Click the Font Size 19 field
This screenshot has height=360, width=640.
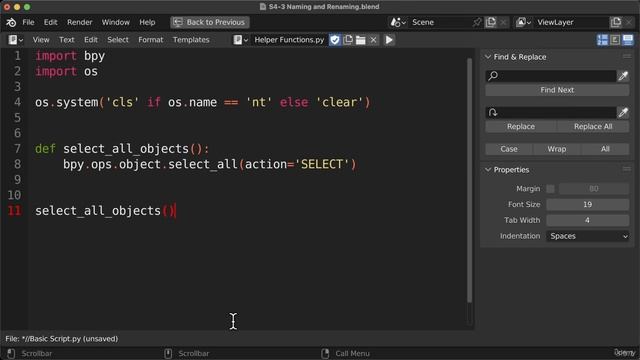(587, 205)
